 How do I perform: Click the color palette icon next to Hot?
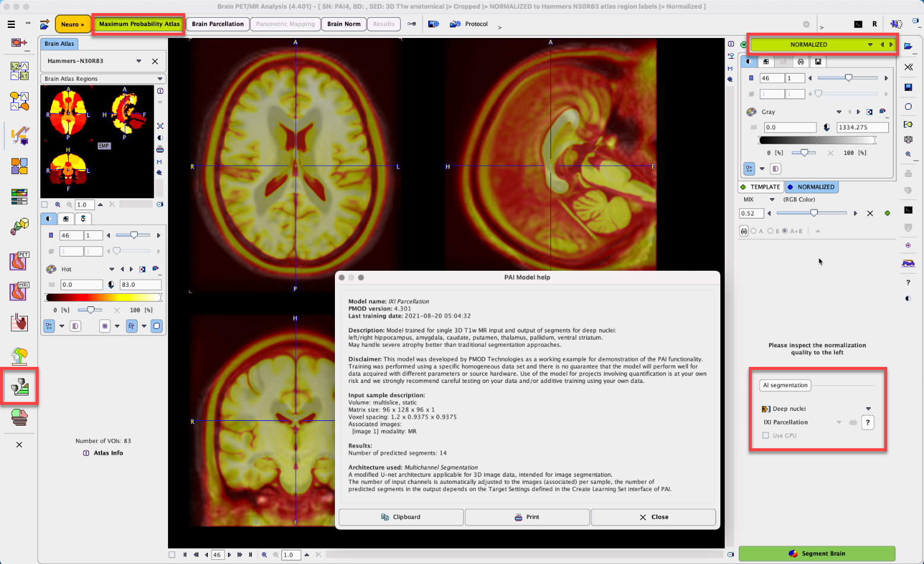click(52, 270)
